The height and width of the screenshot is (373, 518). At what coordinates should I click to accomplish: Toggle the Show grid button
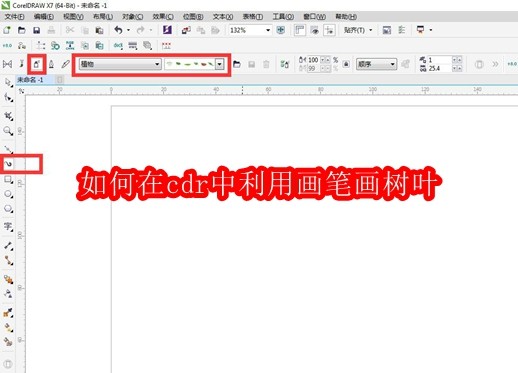314,30
